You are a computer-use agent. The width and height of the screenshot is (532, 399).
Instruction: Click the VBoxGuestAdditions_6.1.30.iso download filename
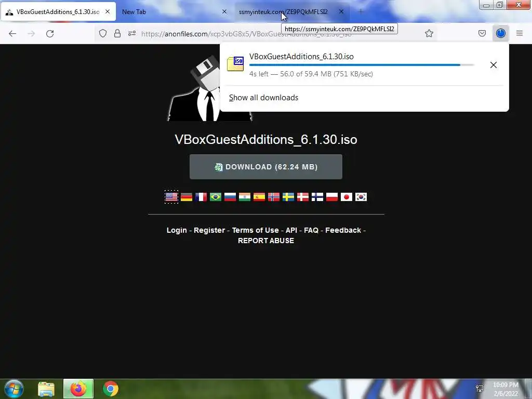[x=301, y=56]
